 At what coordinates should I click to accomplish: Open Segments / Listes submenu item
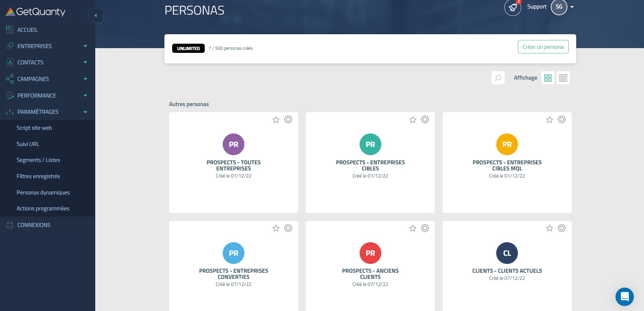click(38, 160)
